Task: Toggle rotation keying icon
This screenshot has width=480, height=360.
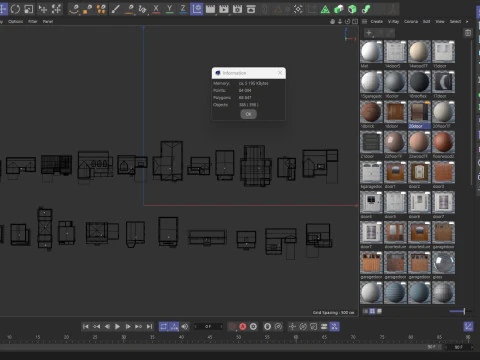Action: click(303, 326)
